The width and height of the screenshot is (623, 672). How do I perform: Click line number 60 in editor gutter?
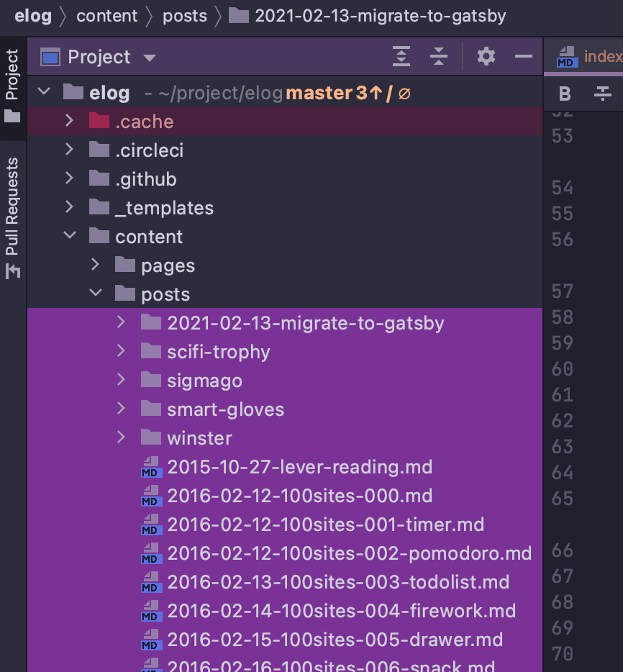click(562, 369)
